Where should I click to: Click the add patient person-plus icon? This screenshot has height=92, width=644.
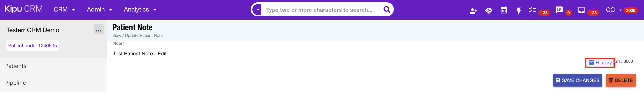(473, 11)
